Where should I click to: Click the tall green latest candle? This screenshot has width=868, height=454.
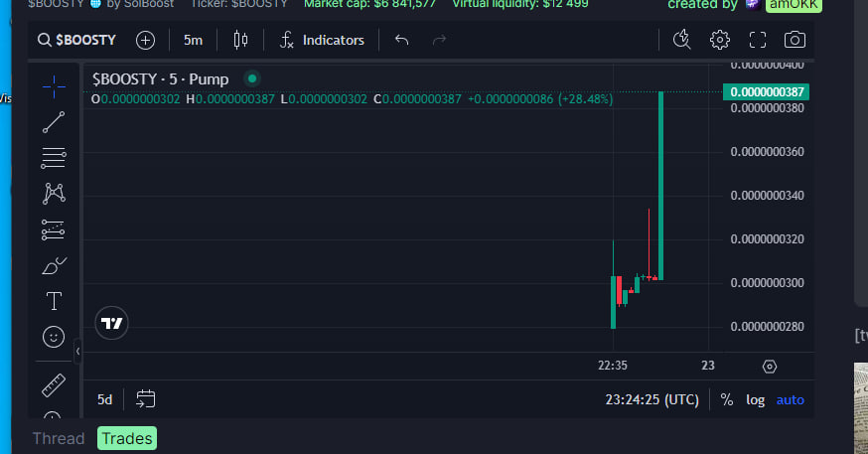point(660,186)
